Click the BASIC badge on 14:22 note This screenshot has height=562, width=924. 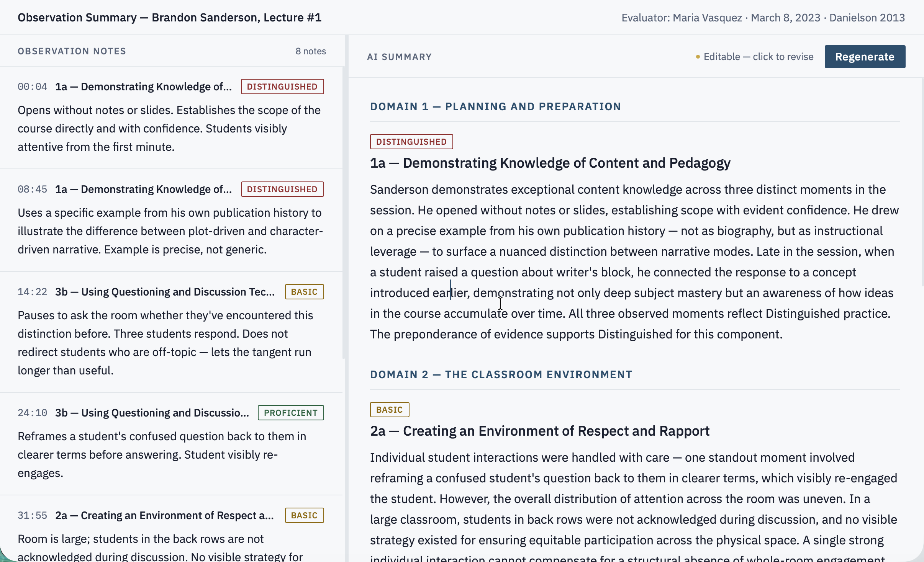(x=305, y=292)
